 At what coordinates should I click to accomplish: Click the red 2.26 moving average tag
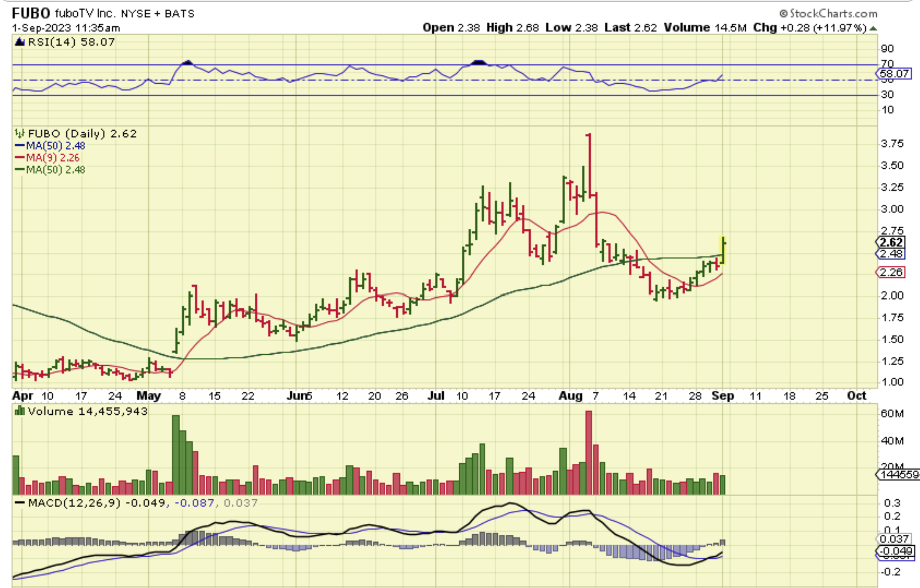pos(891,272)
